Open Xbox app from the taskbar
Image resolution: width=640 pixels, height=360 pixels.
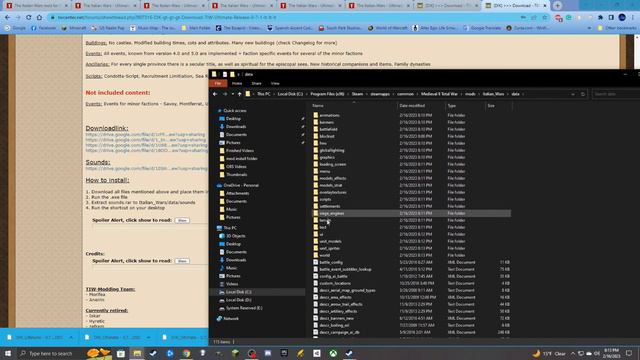(x=333, y=353)
